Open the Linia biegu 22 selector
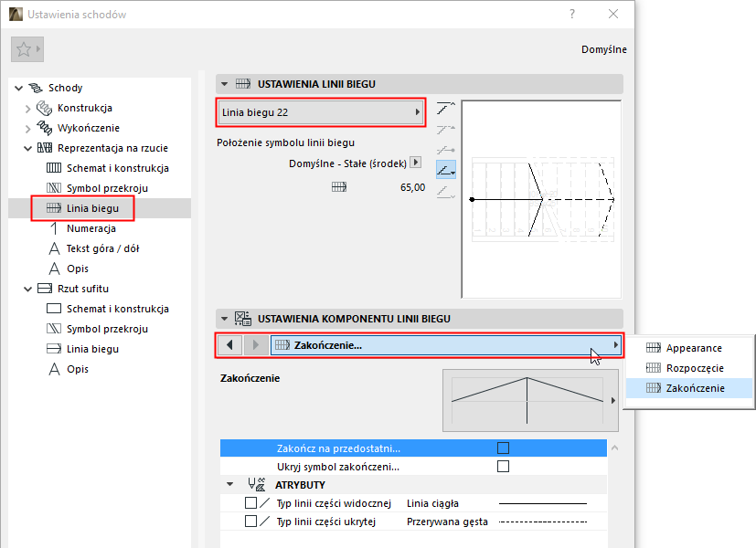Image resolution: width=756 pixels, height=548 pixels. pos(321,112)
